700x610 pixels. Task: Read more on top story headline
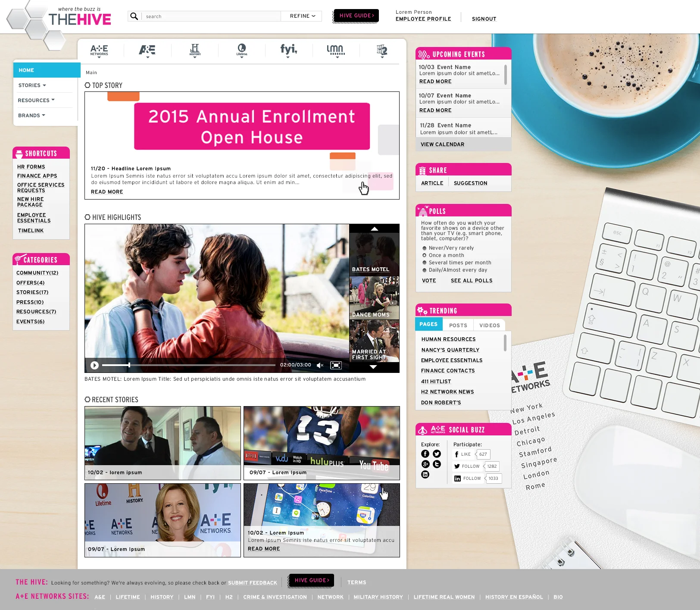[x=107, y=192]
